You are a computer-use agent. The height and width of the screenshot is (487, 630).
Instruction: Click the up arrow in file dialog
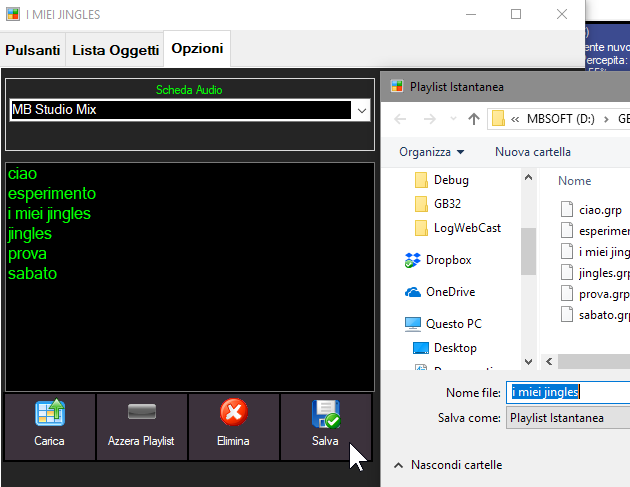[x=474, y=120]
